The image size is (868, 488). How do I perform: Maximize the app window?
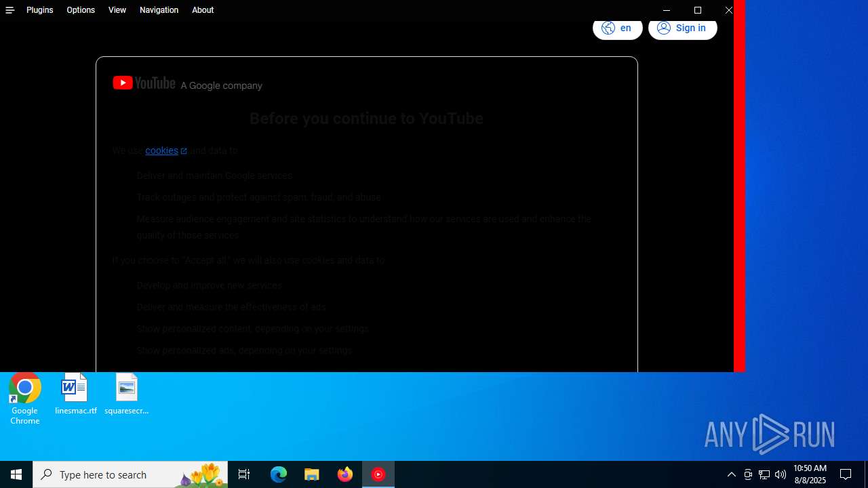698,10
